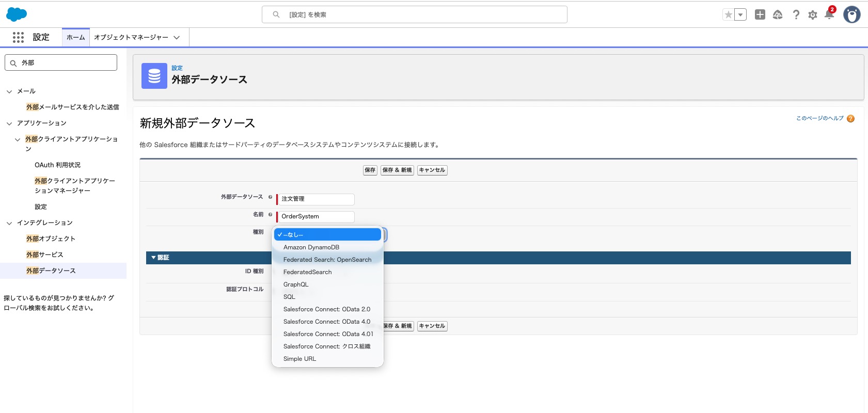Image resolution: width=868 pixels, height=413 pixels.
Task: Choose Salesforce Connect: クロス組織
Action: (x=327, y=346)
